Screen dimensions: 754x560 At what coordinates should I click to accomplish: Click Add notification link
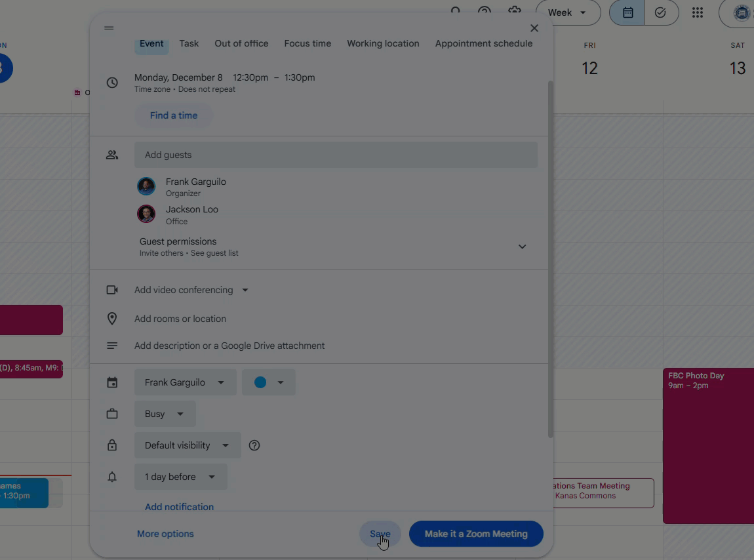point(180,507)
